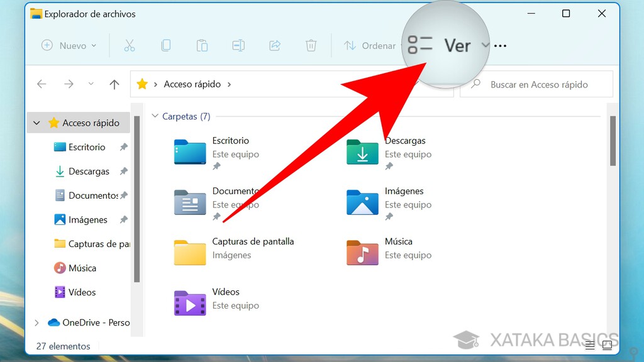Screen dimensions: 644x362
Task: Unpin Escritorio using its sidebar pin icon
Action: 123,146
